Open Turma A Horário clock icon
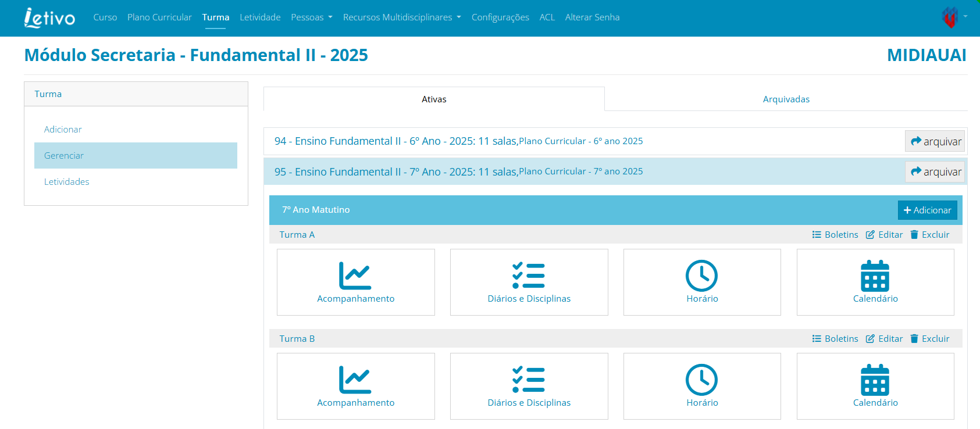The height and width of the screenshot is (429, 980). point(701,276)
